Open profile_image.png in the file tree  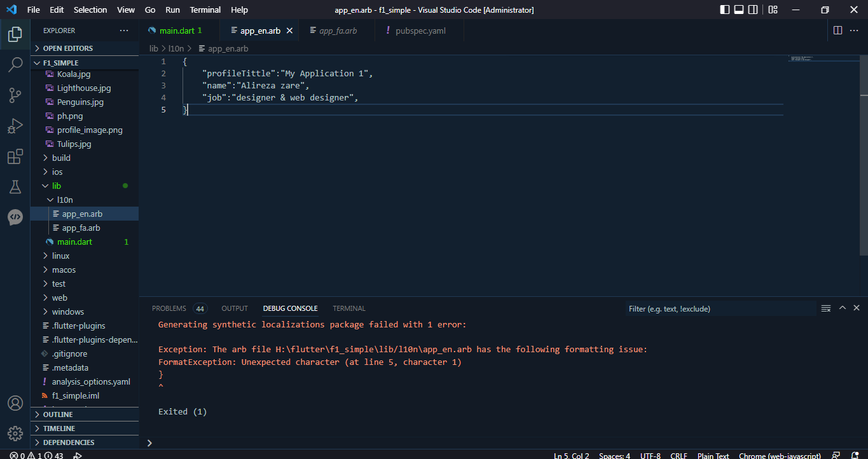(x=85, y=130)
